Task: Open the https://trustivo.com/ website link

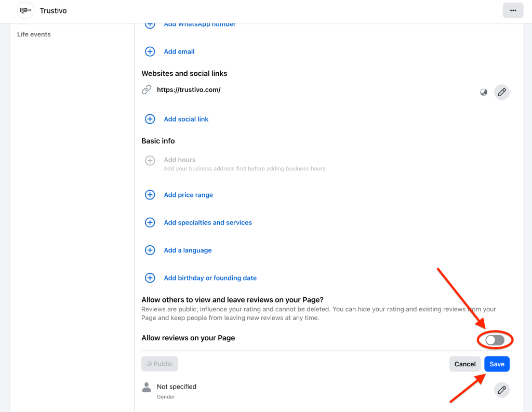Action: [189, 89]
